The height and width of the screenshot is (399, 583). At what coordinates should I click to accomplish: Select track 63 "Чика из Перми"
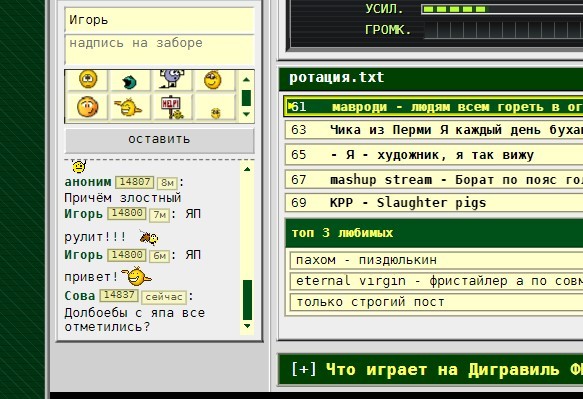coord(434,130)
